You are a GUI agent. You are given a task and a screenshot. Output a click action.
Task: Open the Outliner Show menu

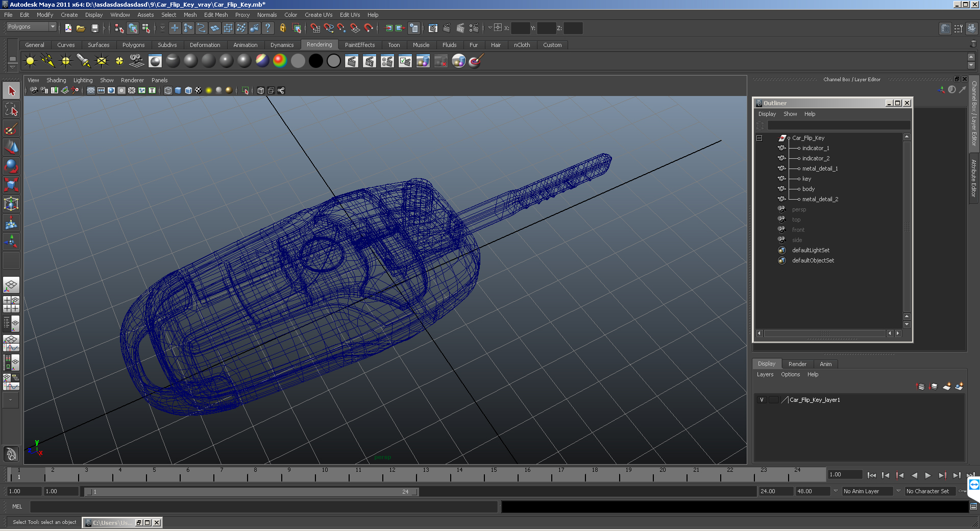pyautogui.click(x=790, y=114)
